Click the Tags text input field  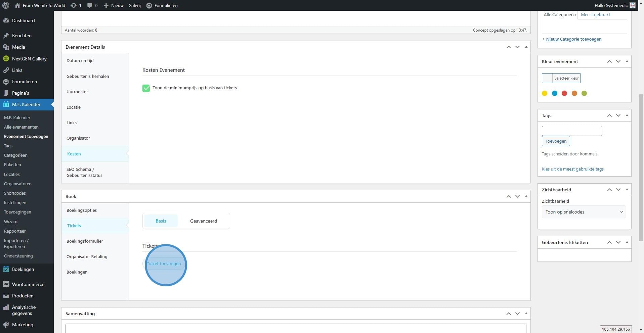click(x=572, y=131)
